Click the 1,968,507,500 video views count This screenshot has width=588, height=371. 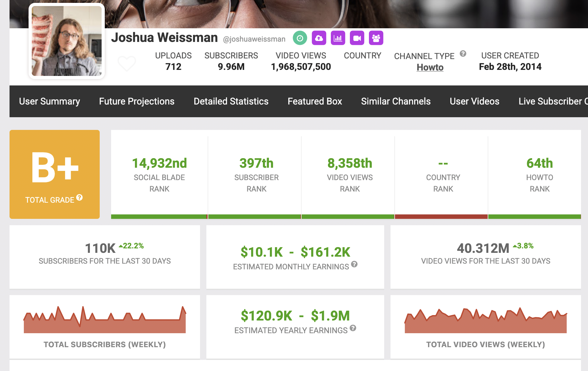coord(301,67)
